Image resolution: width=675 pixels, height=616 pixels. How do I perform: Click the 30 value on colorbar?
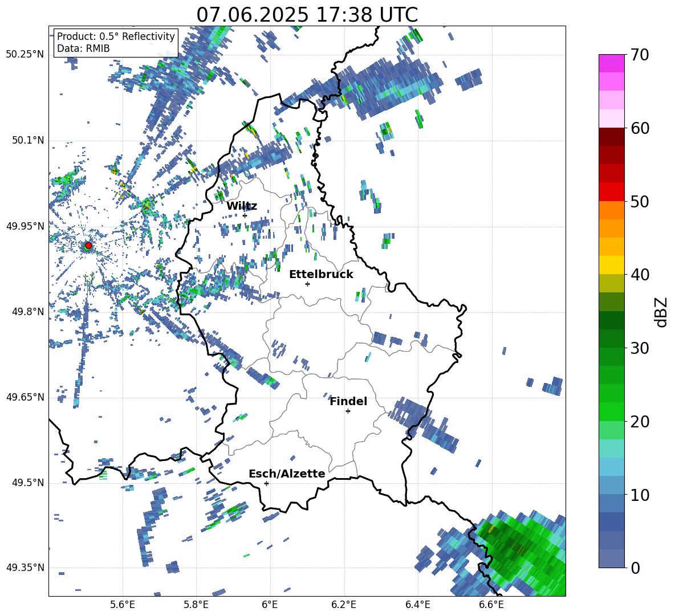[640, 348]
